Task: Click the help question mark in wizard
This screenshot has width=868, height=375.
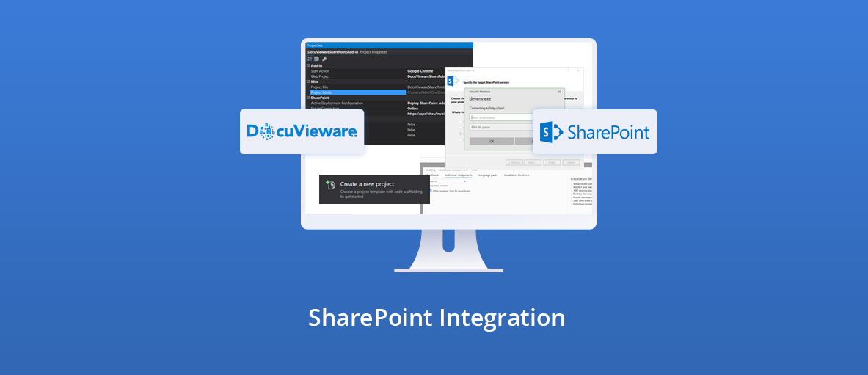Action: pyautogui.click(x=569, y=70)
